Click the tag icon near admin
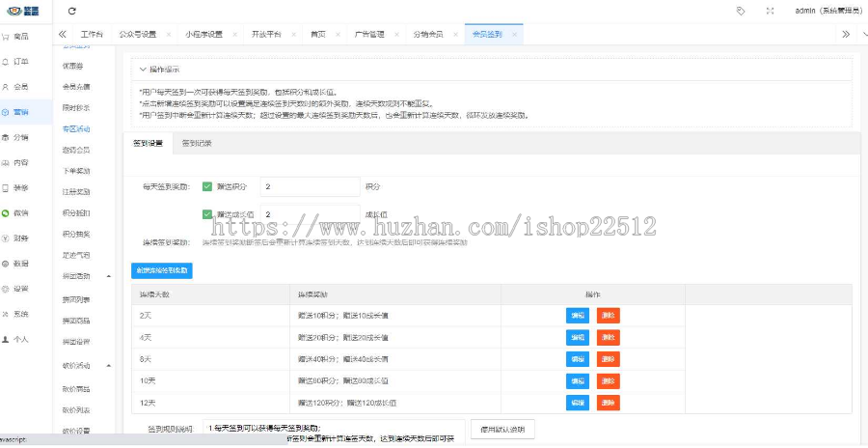 [x=740, y=11]
